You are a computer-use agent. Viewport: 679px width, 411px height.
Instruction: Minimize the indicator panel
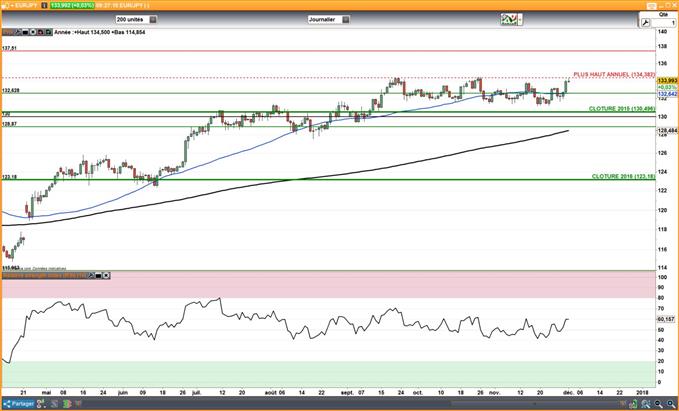click(x=98, y=275)
